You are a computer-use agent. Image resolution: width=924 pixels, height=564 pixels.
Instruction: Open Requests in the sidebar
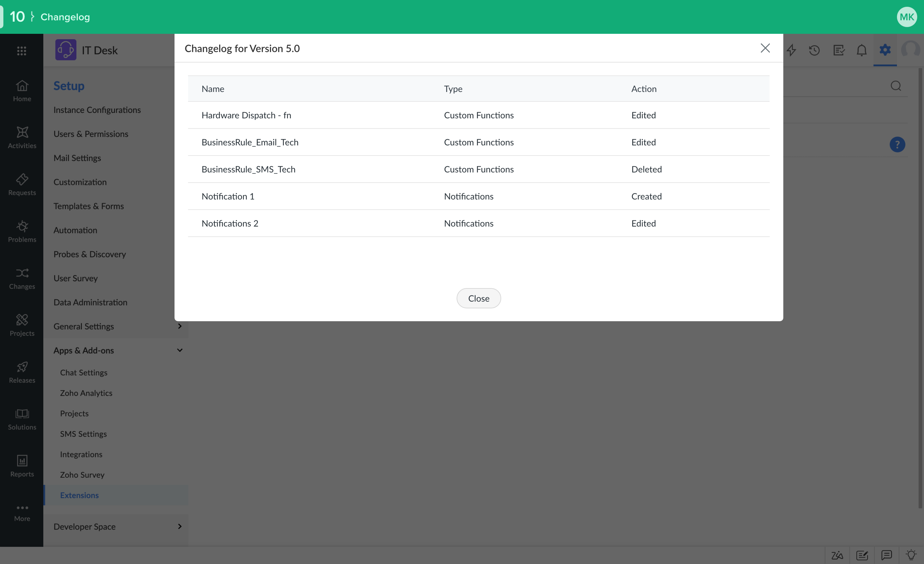22,184
